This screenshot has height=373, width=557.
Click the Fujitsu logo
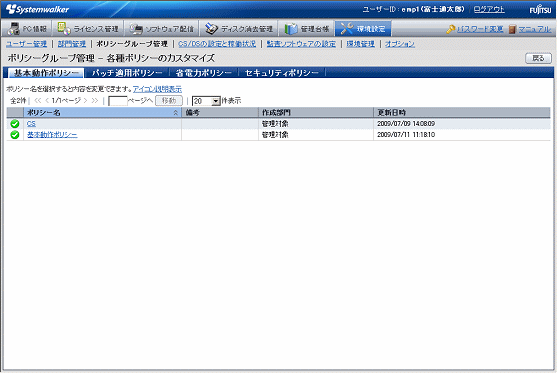click(x=540, y=10)
